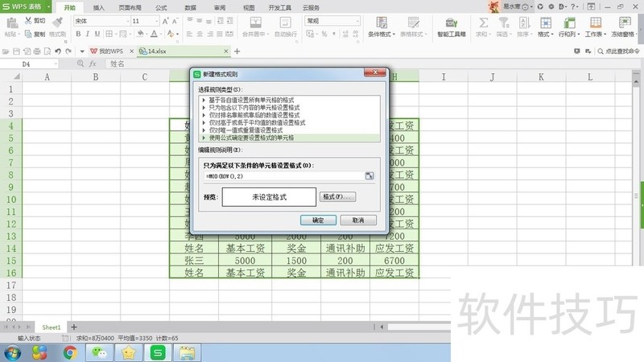Click the font color A icon
This screenshot has width=644, height=362.
coord(154,34)
